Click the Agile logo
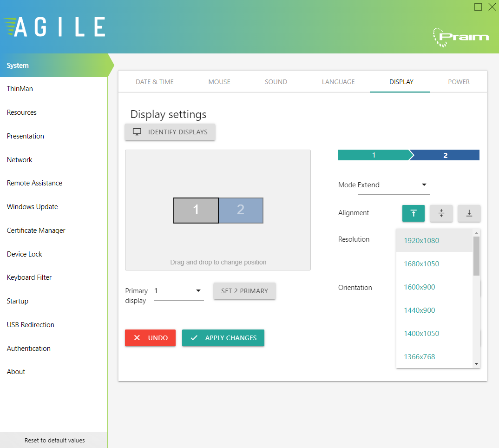Viewport: 499px width, 448px height. (54, 27)
